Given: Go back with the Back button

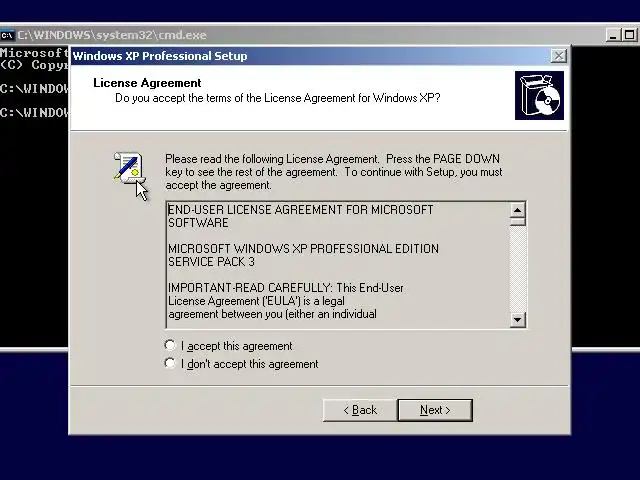Looking at the screenshot, I should (x=360, y=410).
